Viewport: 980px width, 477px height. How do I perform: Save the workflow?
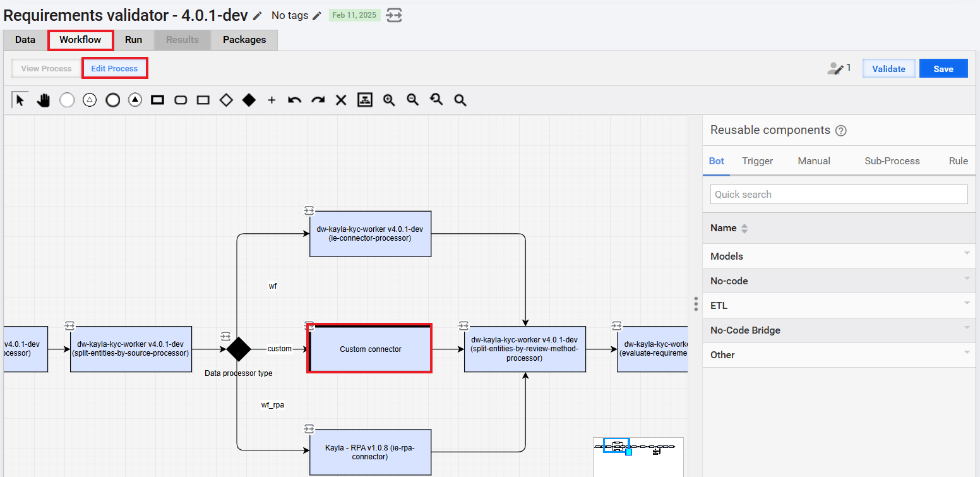943,69
